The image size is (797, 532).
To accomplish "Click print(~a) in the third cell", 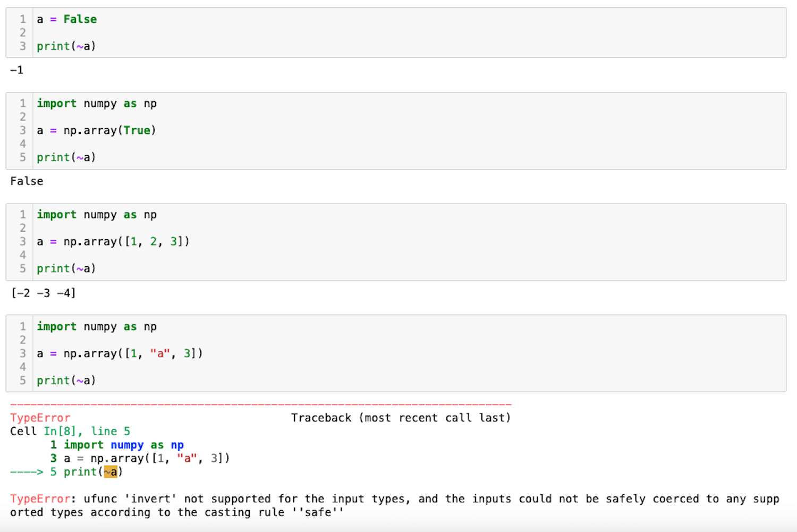I will tap(66, 268).
